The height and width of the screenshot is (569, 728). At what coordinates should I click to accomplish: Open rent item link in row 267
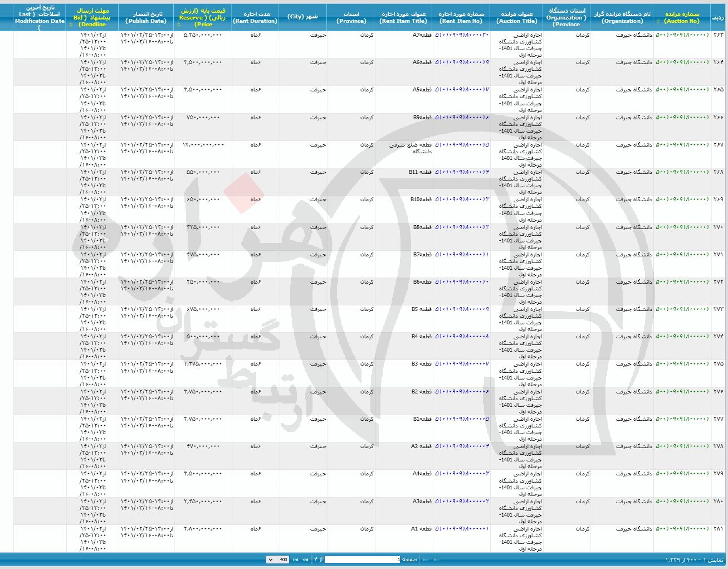coord(461,144)
